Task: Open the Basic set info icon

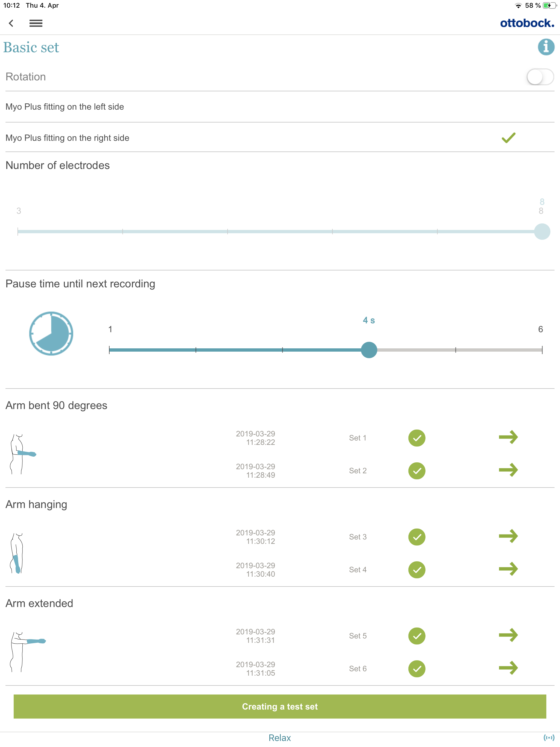Action: pos(546,47)
